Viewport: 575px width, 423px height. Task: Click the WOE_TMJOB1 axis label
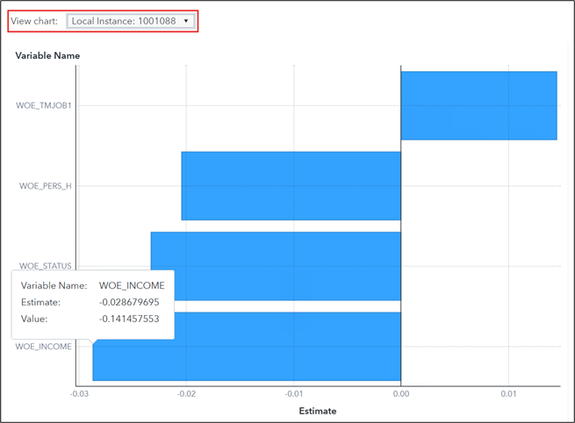pyautogui.click(x=44, y=106)
